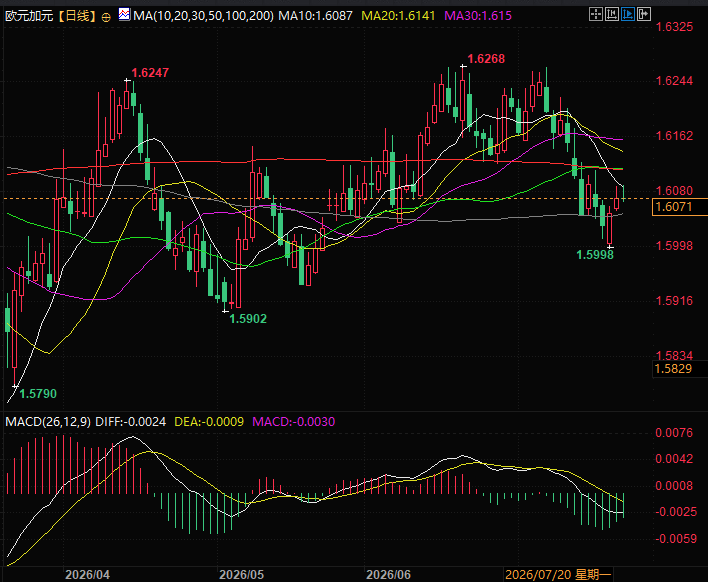Click the 1.6268 peak price marker
This screenshot has height=582, width=708.
coord(486,59)
